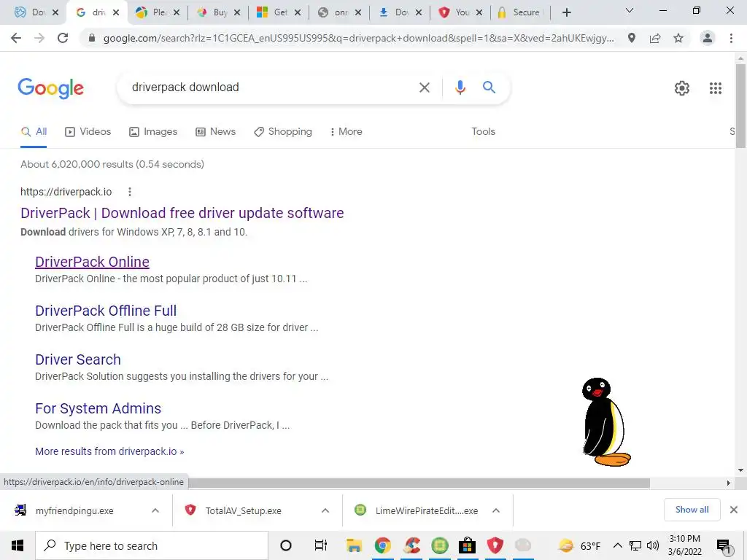Open LimeWire green icon on taskbar
The width and height of the screenshot is (747, 560).
click(440, 545)
